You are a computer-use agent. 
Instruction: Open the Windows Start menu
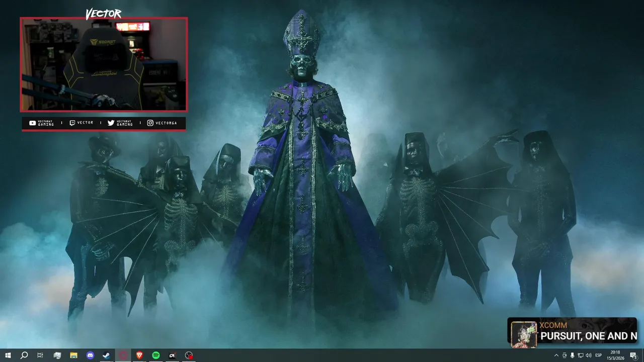pos(8,355)
